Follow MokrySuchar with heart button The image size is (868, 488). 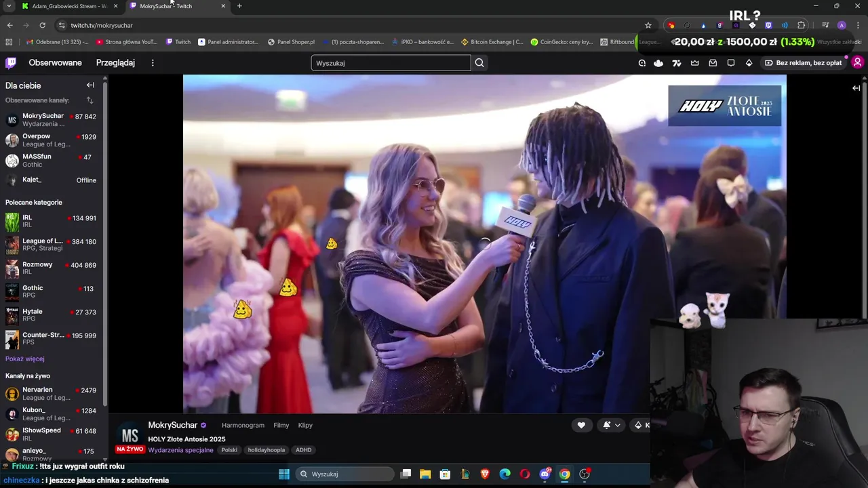point(581,425)
